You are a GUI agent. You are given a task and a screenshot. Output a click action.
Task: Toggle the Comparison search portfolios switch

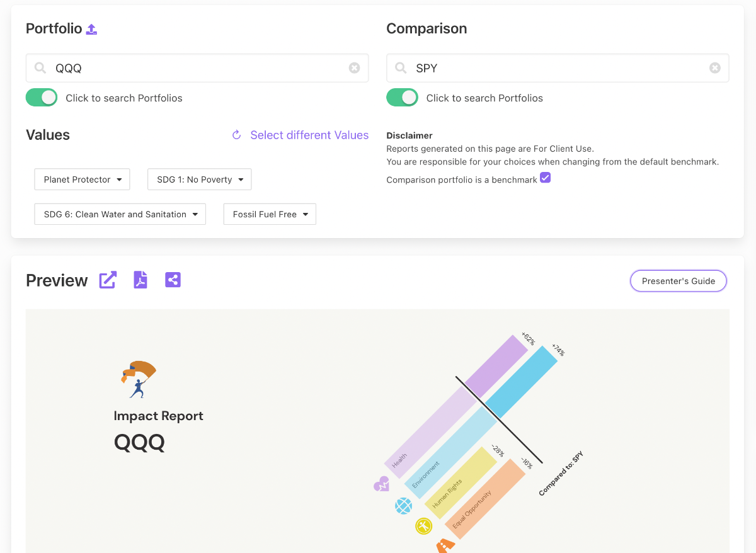click(402, 98)
